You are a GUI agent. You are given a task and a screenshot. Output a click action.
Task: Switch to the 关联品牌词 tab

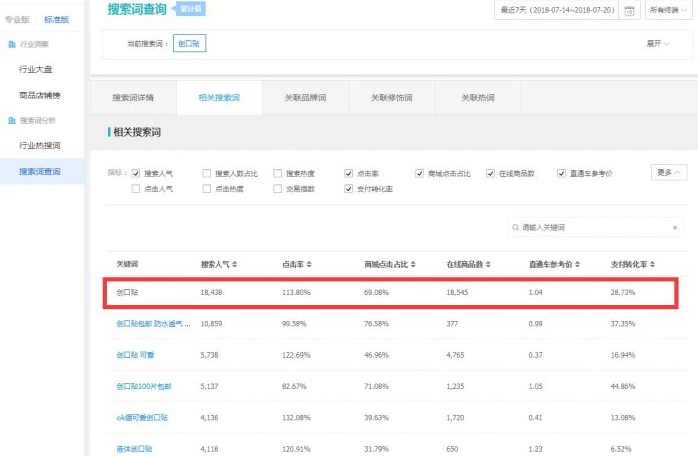(305, 98)
